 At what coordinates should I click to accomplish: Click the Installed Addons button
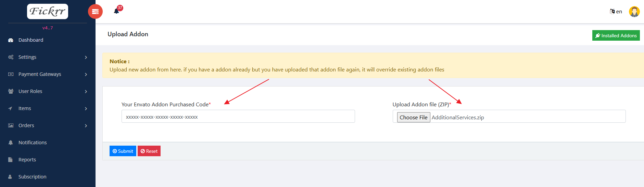point(616,36)
